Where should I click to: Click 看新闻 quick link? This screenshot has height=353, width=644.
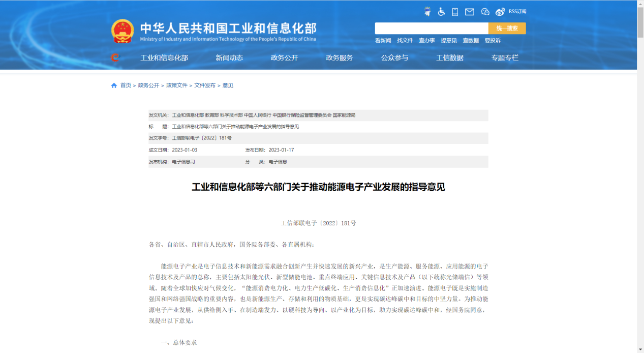point(383,41)
